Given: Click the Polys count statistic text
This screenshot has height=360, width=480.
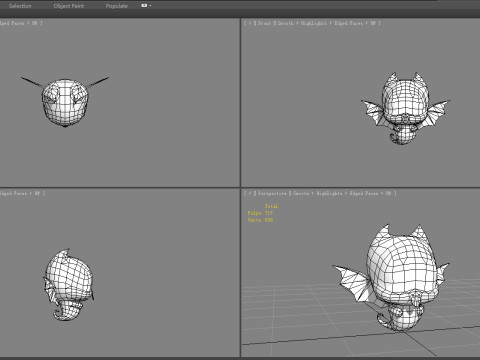Looking at the screenshot, I should pyautogui.click(x=260, y=213).
